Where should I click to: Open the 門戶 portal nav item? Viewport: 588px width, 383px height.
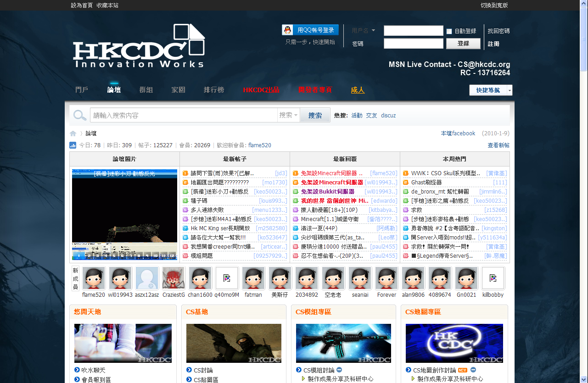click(x=82, y=90)
